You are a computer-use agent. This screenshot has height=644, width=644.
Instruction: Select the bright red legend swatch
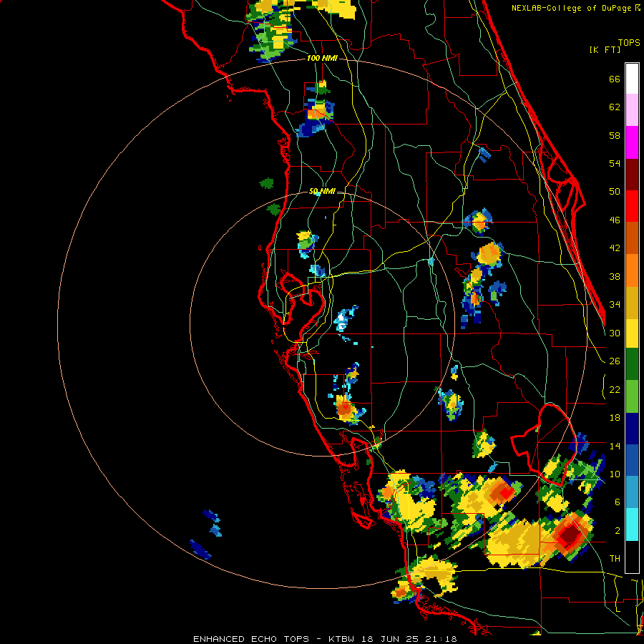632,206
